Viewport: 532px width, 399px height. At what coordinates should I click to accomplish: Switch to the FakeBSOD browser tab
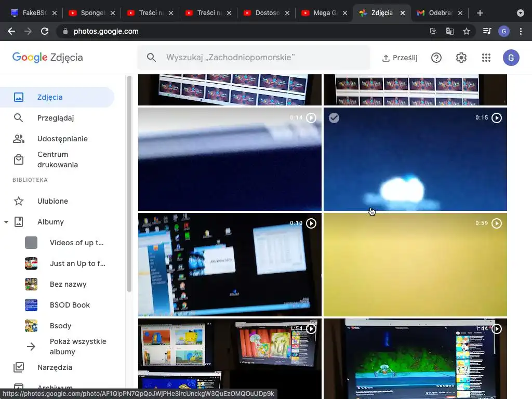pyautogui.click(x=33, y=13)
